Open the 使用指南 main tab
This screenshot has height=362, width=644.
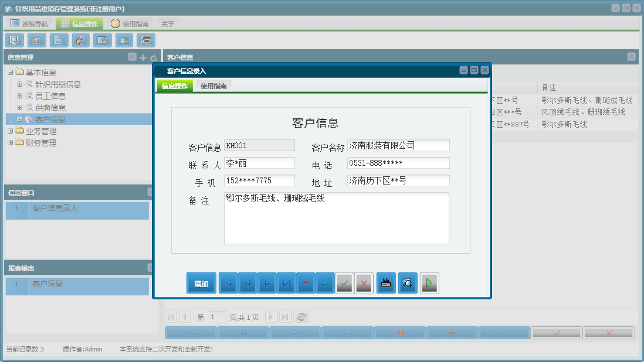[130, 24]
